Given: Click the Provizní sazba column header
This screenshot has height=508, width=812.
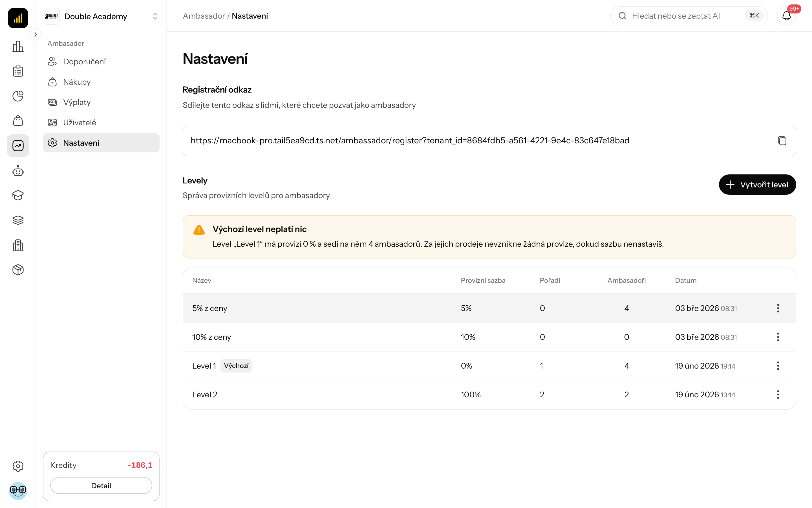Looking at the screenshot, I should coord(483,280).
